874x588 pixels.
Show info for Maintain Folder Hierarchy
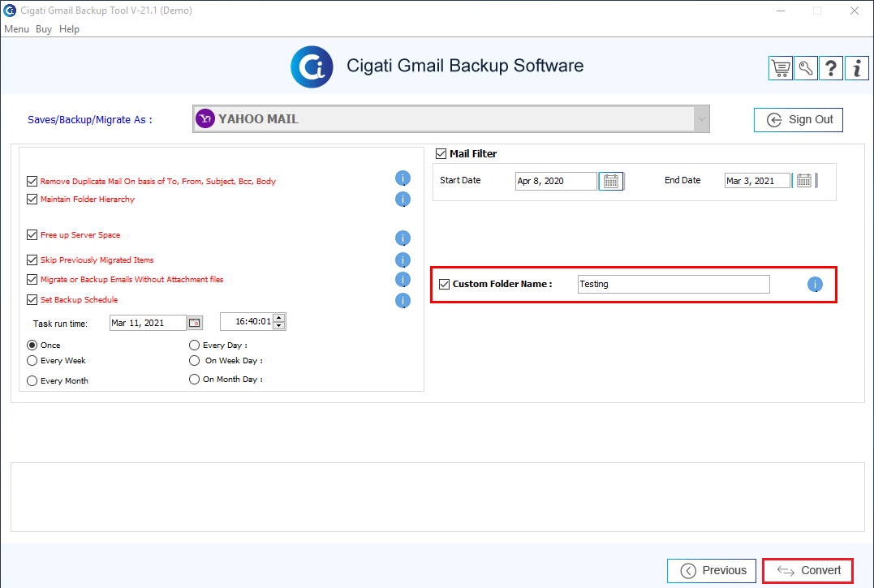(x=403, y=200)
